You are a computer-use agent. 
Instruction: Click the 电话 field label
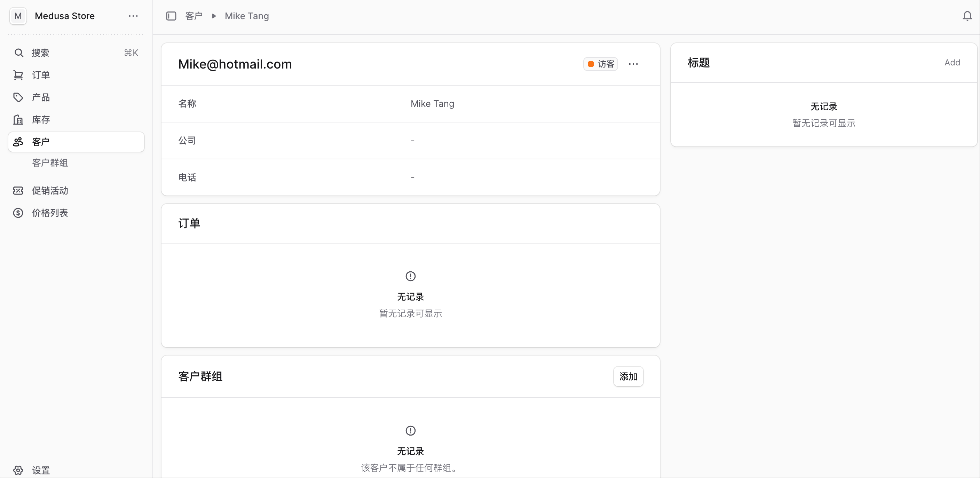187,177
